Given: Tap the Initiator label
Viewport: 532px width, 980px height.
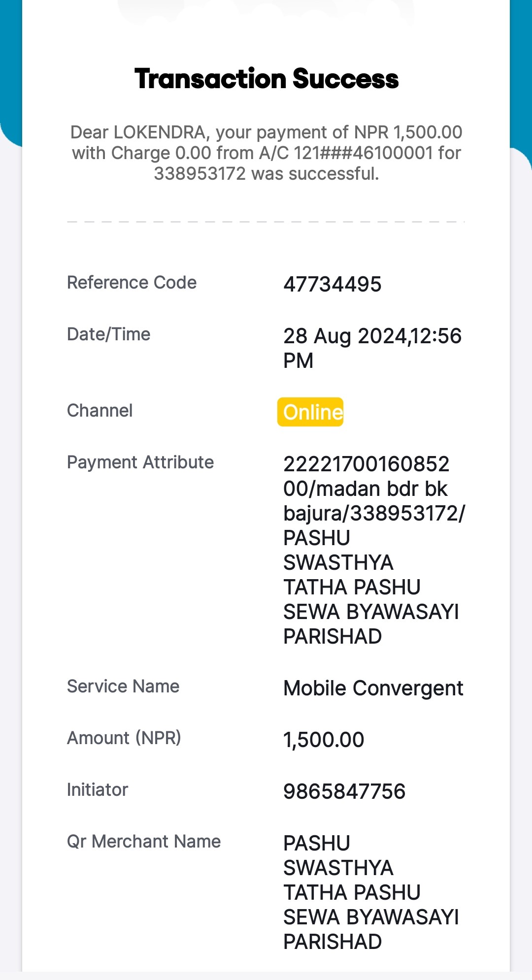Looking at the screenshot, I should pos(98,790).
